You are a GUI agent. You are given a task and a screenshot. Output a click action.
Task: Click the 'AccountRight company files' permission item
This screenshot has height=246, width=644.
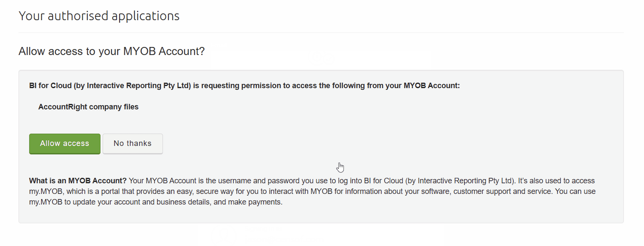pos(88,107)
